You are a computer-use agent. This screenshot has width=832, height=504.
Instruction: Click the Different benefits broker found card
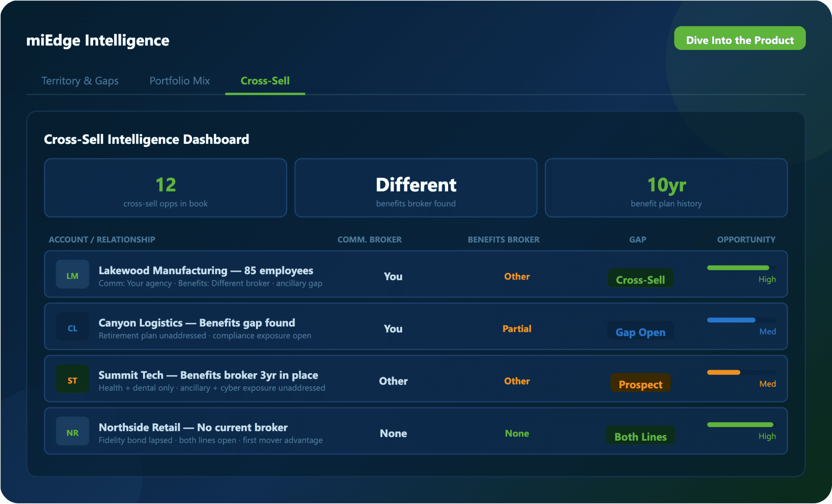tap(416, 188)
